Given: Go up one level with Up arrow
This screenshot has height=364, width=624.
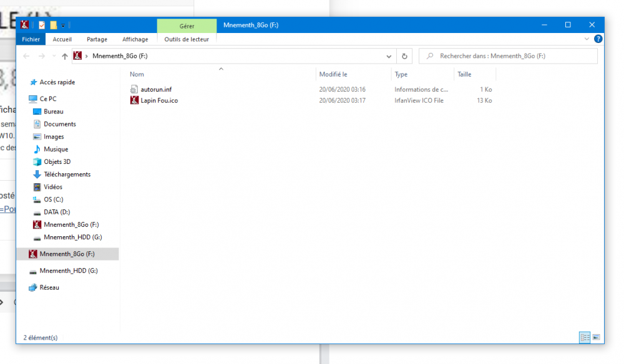Looking at the screenshot, I should coord(65,56).
